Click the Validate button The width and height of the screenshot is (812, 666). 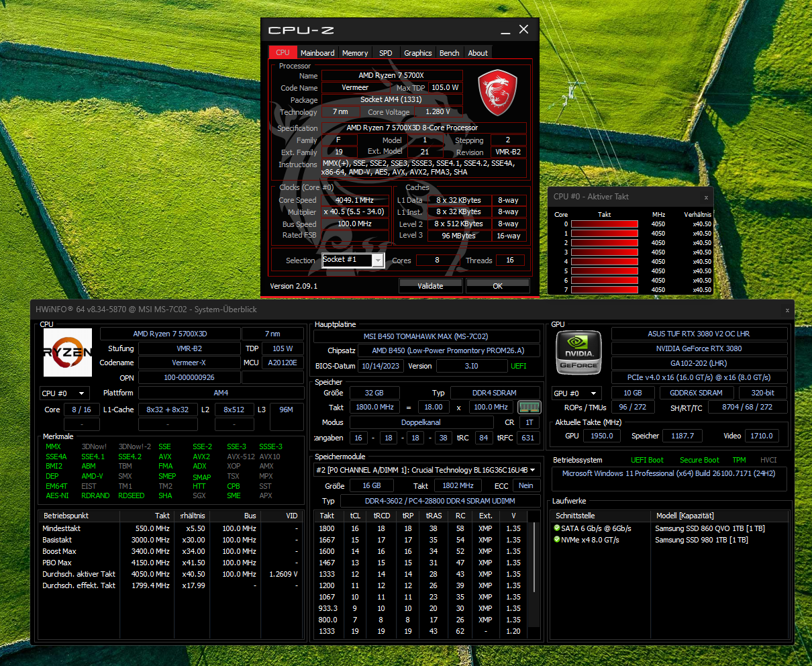(x=430, y=285)
